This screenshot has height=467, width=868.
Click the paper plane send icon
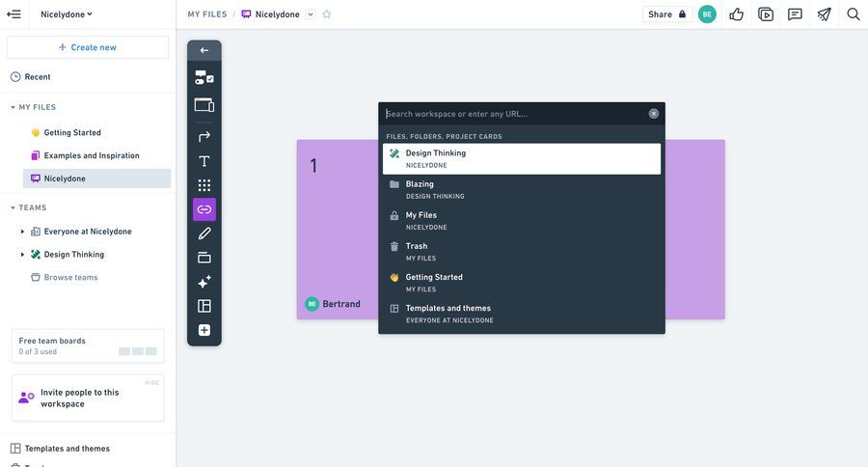[x=825, y=14]
